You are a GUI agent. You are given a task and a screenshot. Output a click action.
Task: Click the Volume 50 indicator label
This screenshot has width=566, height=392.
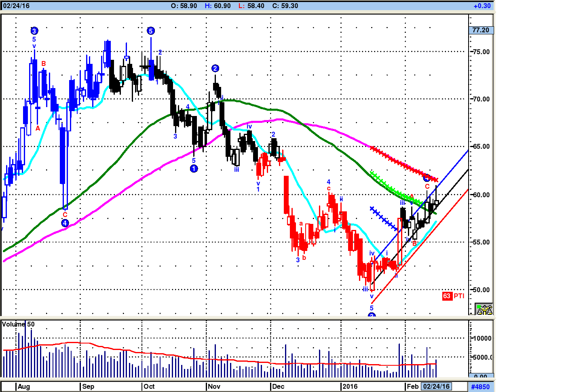[x=18, y=324]
